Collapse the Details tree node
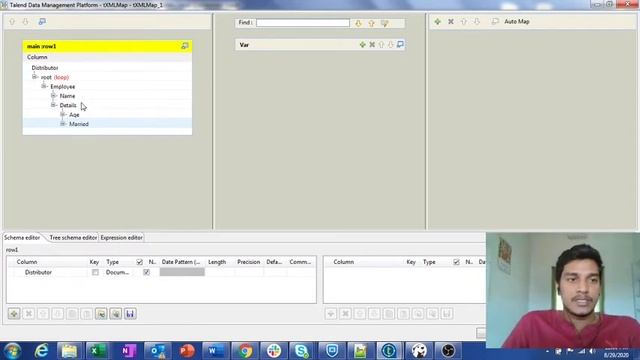 pos(53,105)
